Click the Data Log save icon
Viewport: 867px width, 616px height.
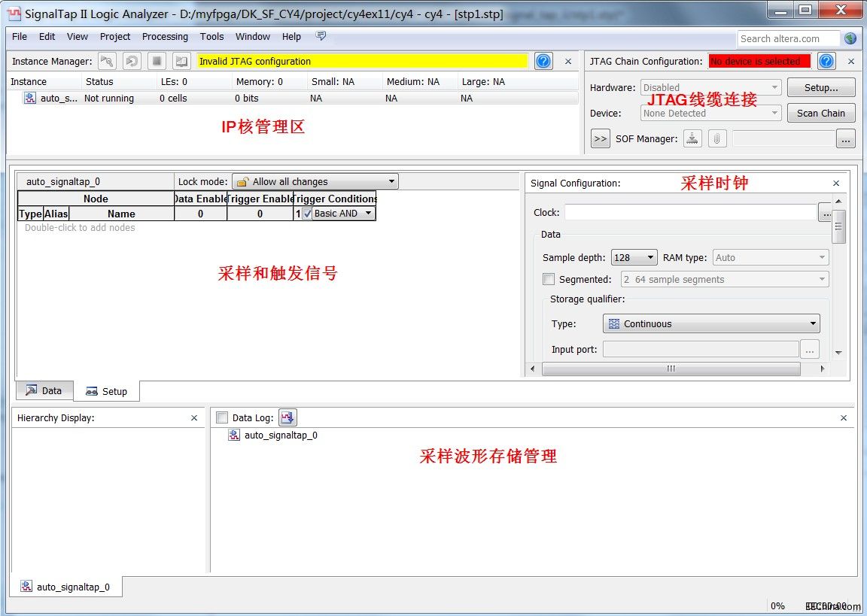click(287, 417)
